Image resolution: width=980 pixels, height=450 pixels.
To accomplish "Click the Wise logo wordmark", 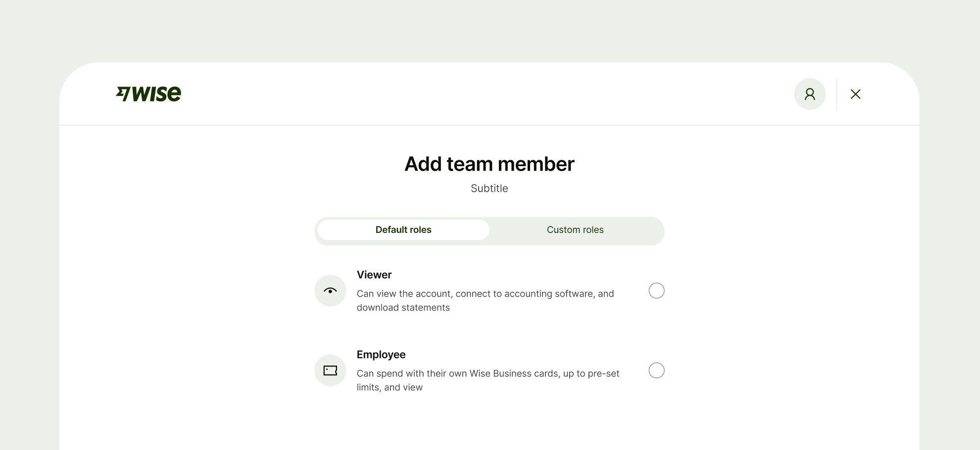I will (156, 94).
